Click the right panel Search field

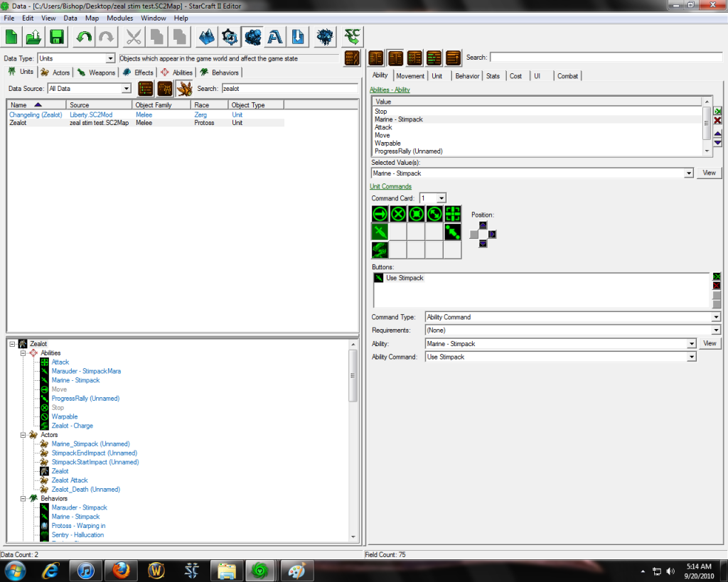point(606,58)
